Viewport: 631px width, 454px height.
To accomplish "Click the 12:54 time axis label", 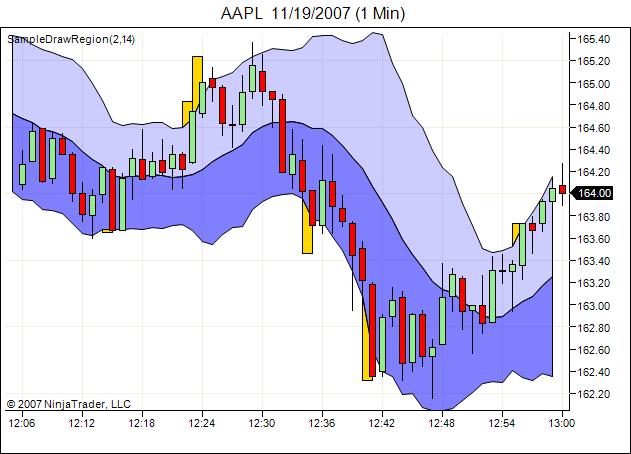I will click(x=502, y=423).
